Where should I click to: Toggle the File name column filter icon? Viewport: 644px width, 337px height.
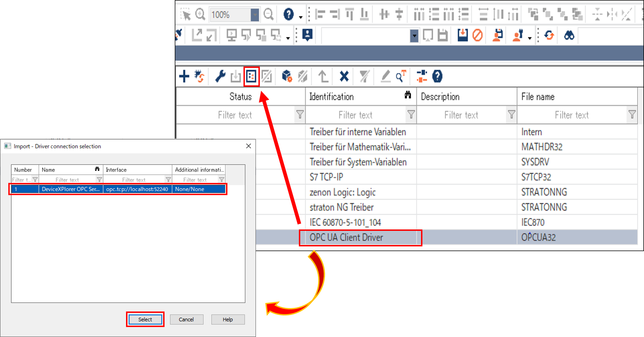[632, 114]
